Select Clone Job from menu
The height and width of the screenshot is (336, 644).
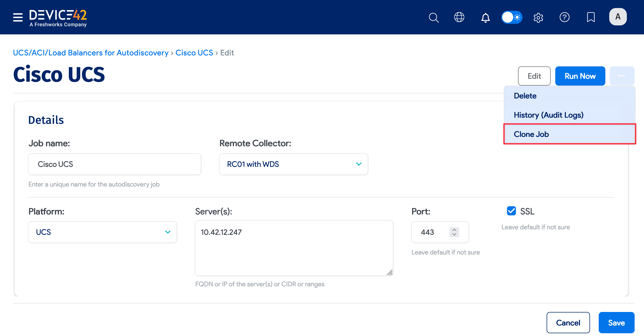[531, 134]
